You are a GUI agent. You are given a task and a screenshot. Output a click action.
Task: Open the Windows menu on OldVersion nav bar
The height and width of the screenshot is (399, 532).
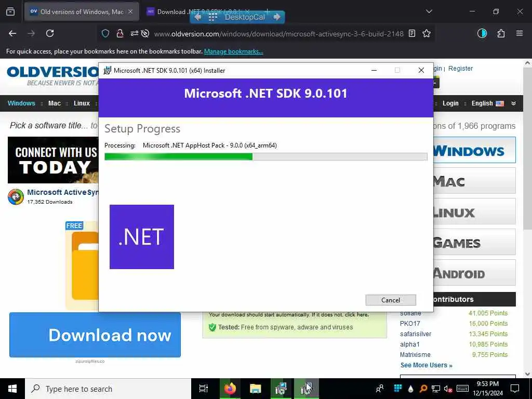point(21,103)
